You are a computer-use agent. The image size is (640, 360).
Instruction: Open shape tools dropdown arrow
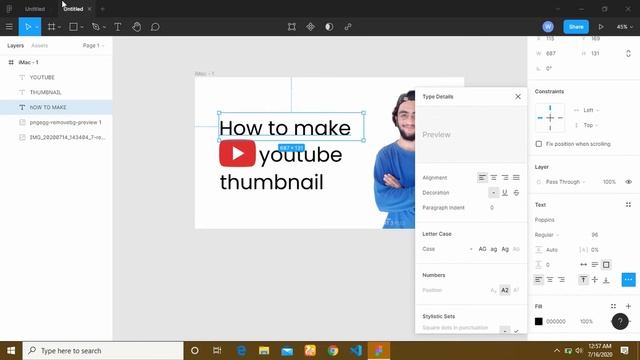click(82, 27)
